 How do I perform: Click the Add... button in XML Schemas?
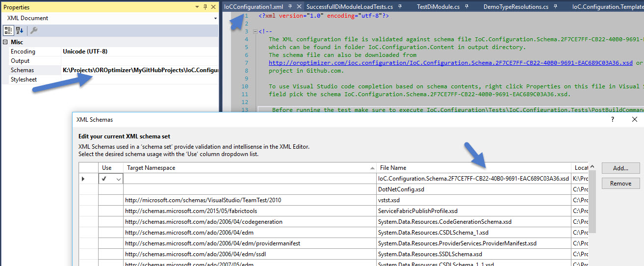[x=620, y=168]
